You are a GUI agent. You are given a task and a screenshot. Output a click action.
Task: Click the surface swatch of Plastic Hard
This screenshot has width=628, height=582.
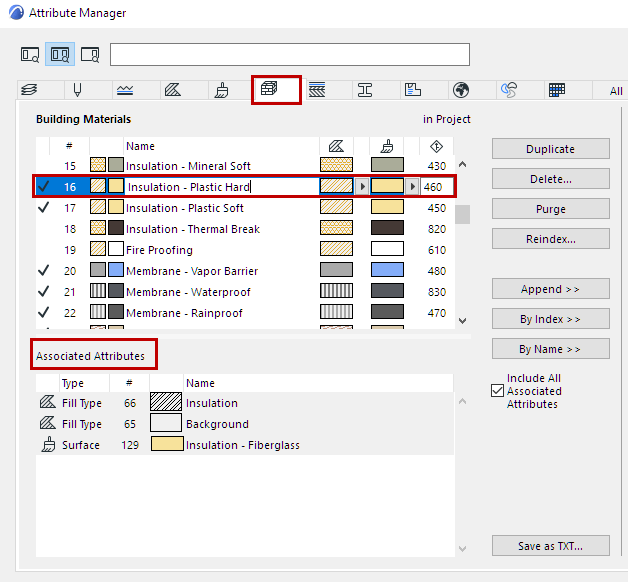[x=387, y=186]
